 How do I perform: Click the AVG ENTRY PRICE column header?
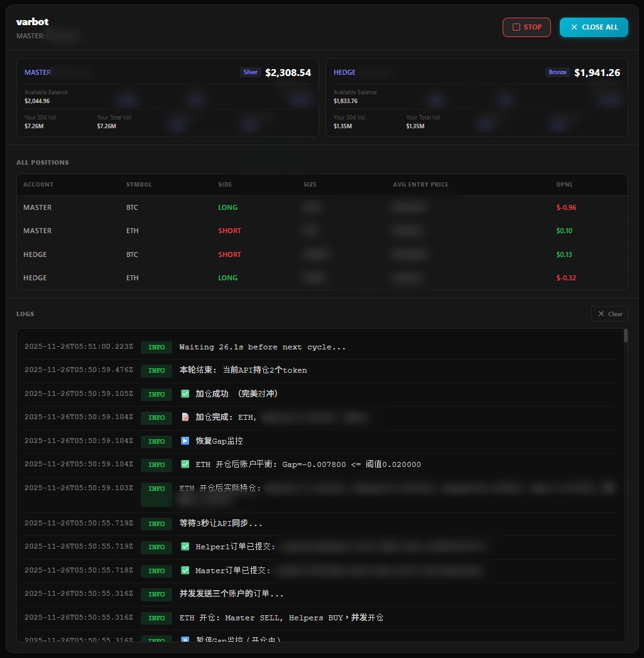click(420, 185)
